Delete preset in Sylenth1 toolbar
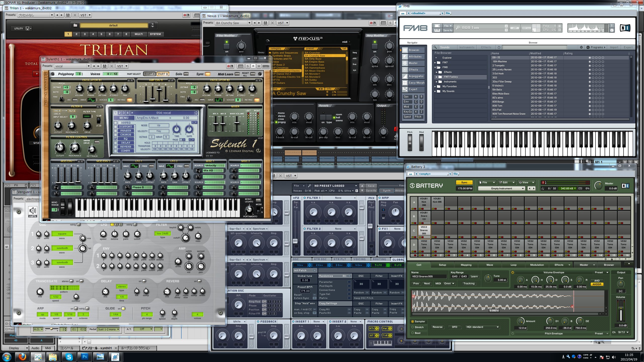The width and height of the screenshot is (644, 362). (x=111, y=66)
